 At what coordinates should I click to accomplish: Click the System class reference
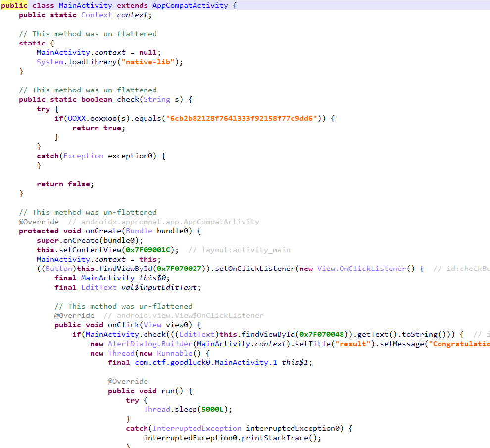click(50, 62)
